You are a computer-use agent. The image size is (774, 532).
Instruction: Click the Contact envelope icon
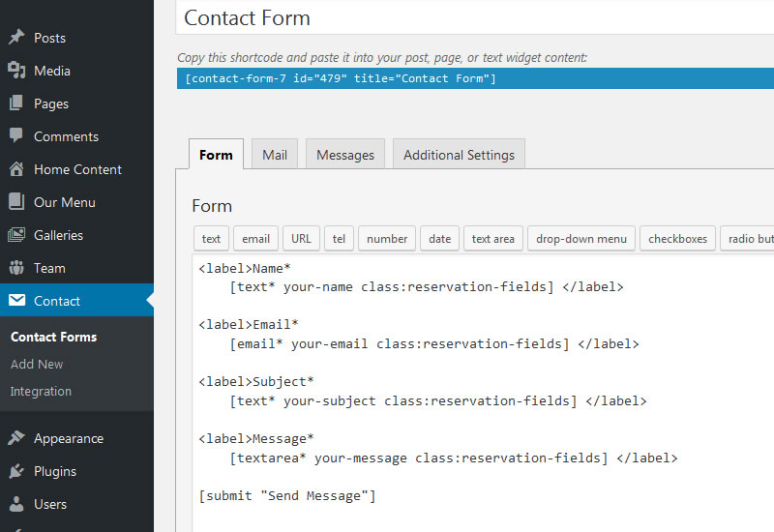16,301
